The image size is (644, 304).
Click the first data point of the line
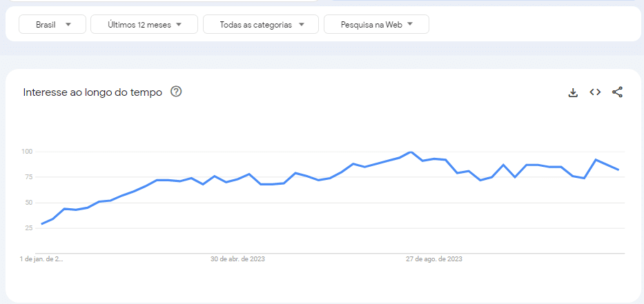click(x=42, y=224)
